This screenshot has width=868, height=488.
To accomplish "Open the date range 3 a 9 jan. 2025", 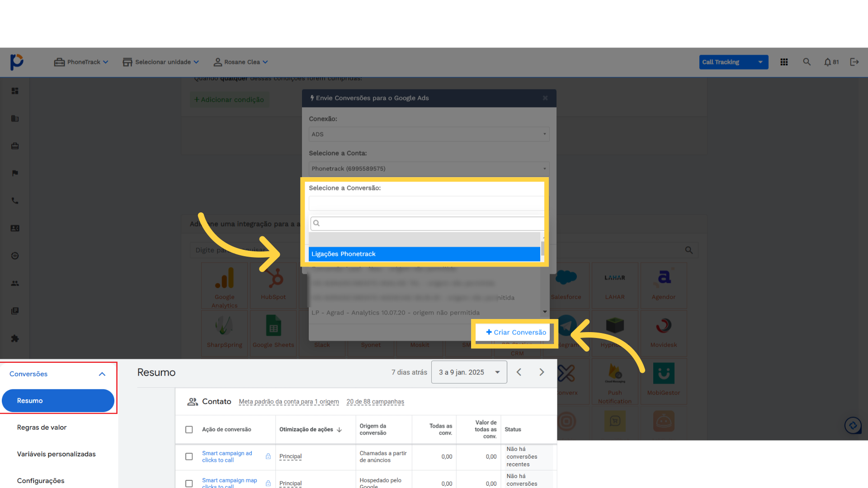I will point(469,372).
